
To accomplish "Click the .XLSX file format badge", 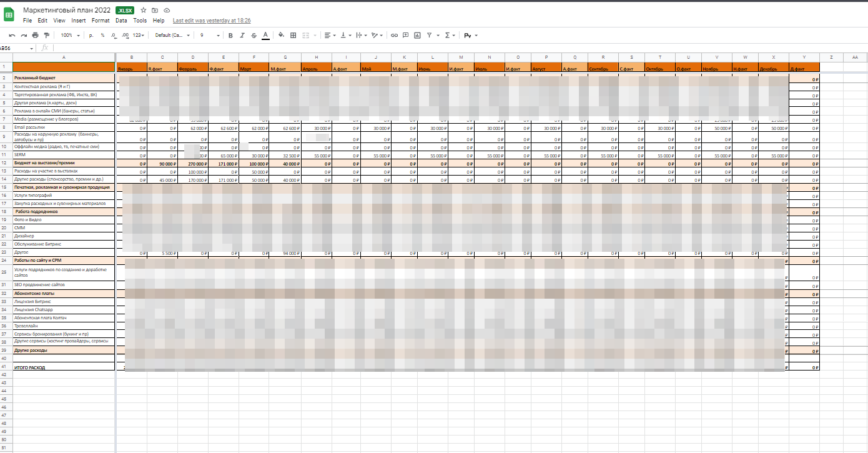I will click(125, 11).
